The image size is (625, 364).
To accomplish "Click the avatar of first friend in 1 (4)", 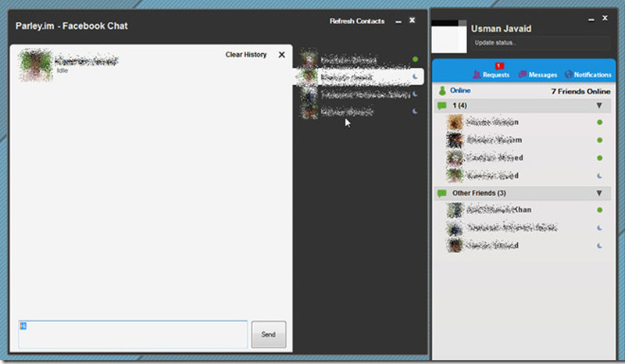I will coord(455,123).
